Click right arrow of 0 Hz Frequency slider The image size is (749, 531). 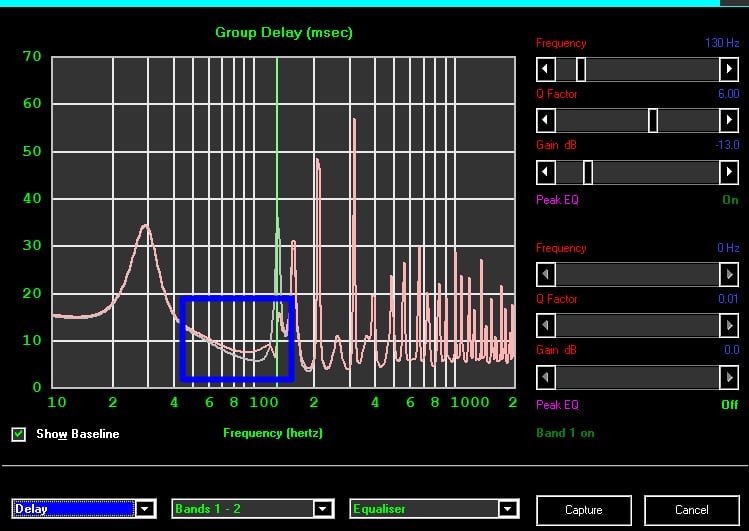click(729, 275)
